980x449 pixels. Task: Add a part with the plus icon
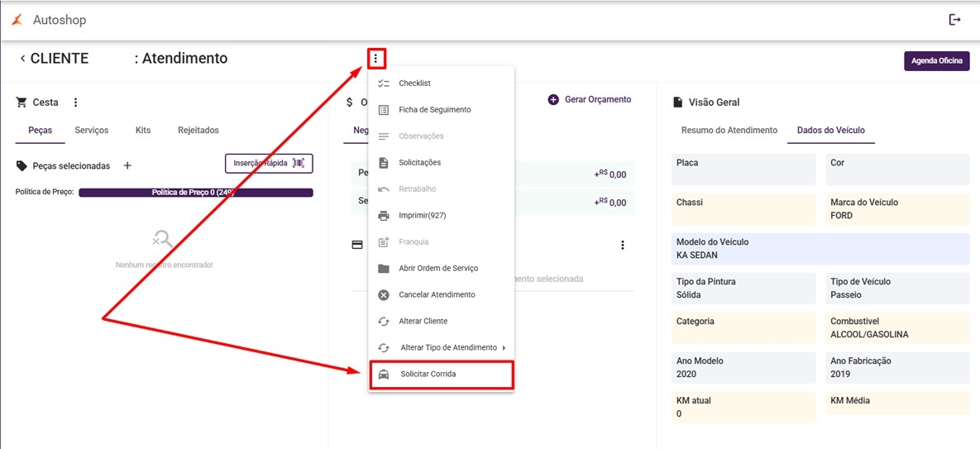click(127, 165)
